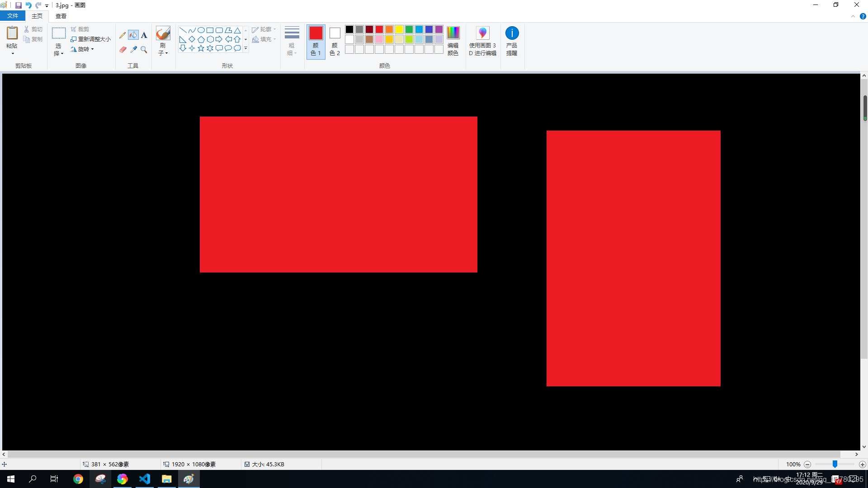Expand the Paste dropdown arrow
868x488 pixels.
point(13,53)
